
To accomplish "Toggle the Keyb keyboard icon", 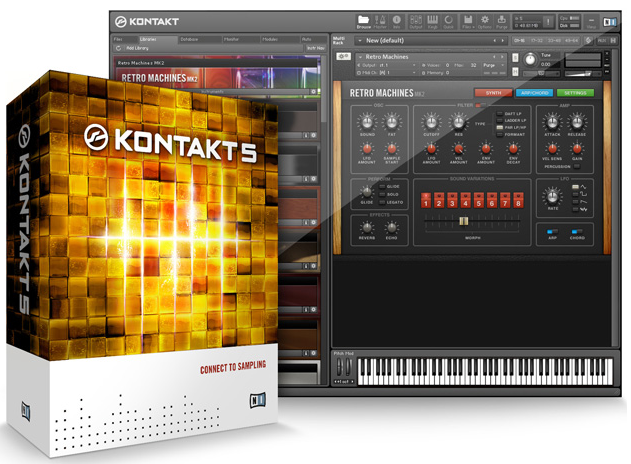I will [x=433, y=20].
